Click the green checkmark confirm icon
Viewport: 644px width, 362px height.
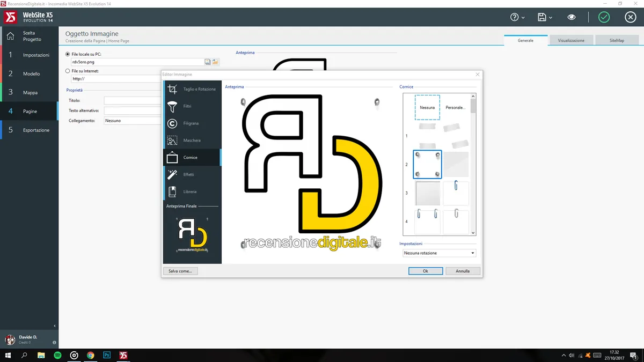pyautogui.click(x=604, y=17)
